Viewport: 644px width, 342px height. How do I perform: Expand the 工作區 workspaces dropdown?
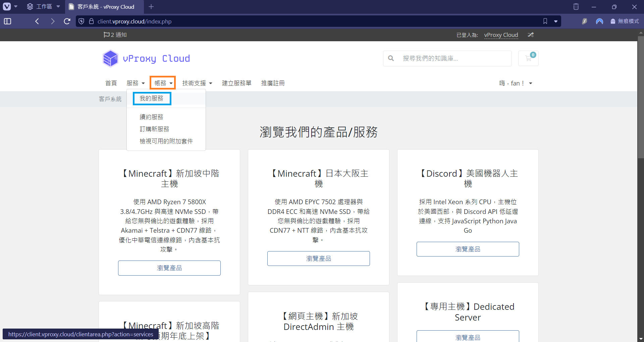[x=44, y=7]
